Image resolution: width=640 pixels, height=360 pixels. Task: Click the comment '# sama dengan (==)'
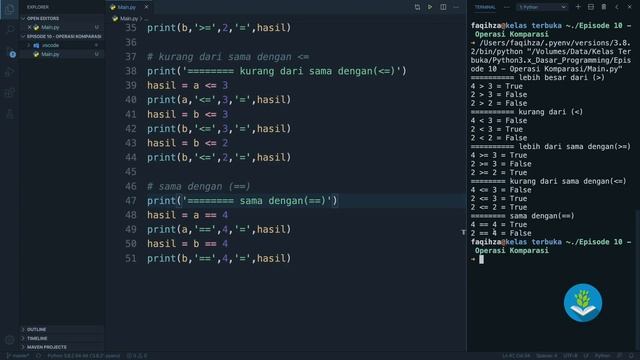(198, 187)
